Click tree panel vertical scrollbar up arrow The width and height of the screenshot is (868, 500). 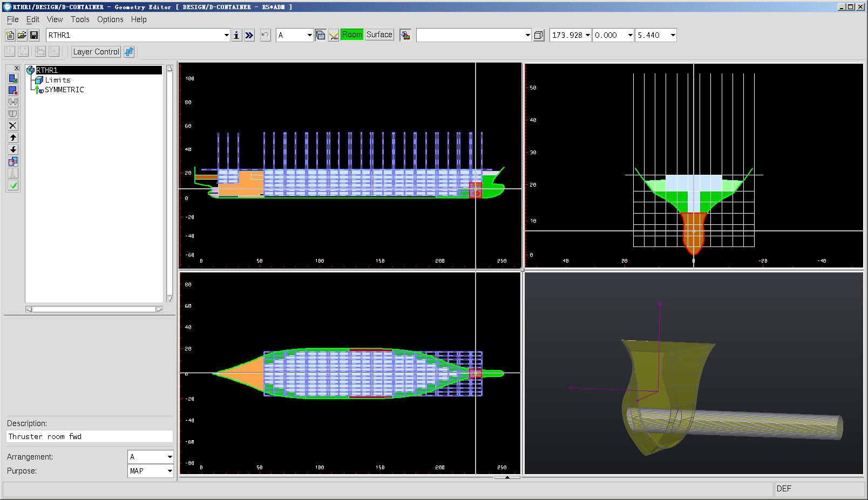(x=169, y=69)
